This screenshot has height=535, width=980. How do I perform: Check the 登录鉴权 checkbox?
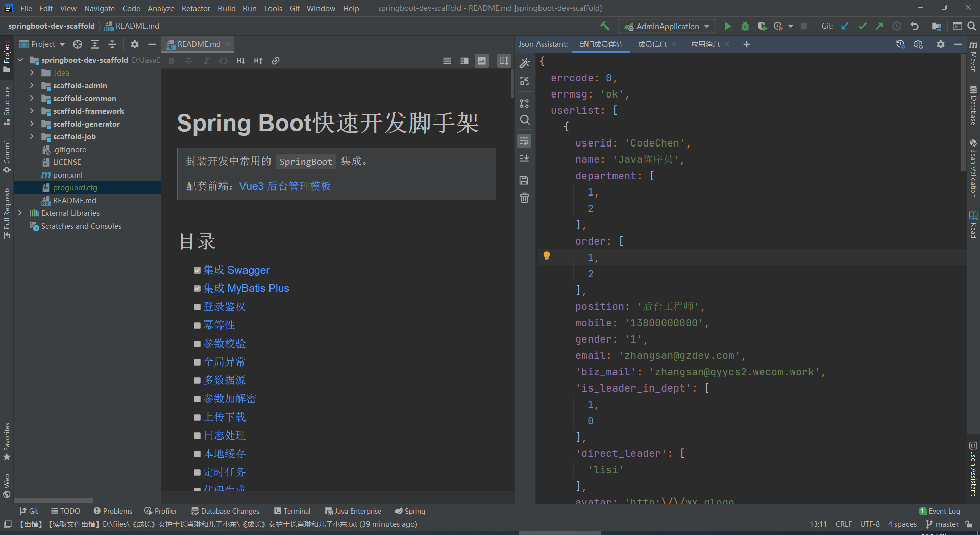pos(197,307)
